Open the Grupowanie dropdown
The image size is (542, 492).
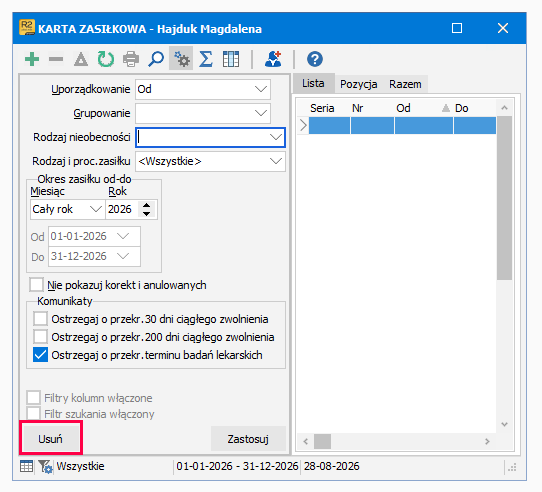(261, 113)
